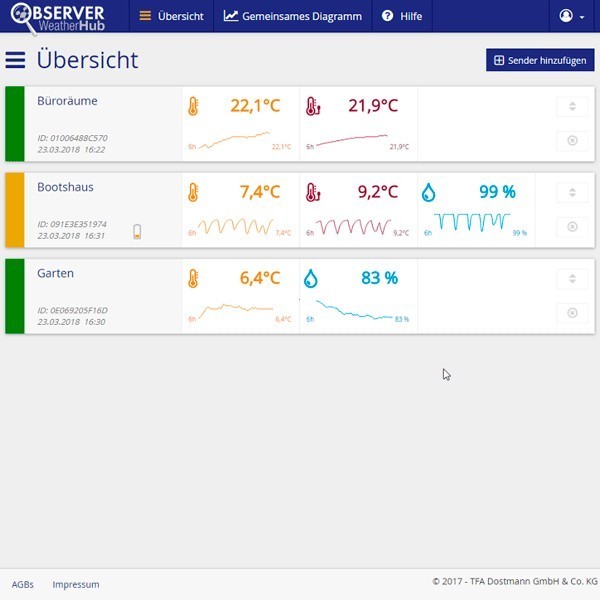
Task: Open the Gemeinsames Diagramm menu item
Action: tap(292, 16)
